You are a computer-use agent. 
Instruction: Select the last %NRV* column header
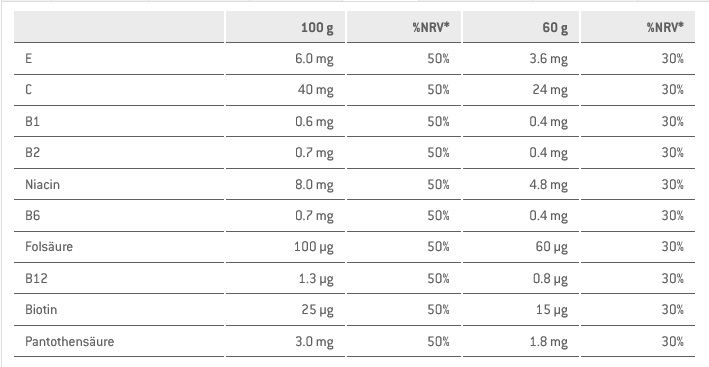665,28
